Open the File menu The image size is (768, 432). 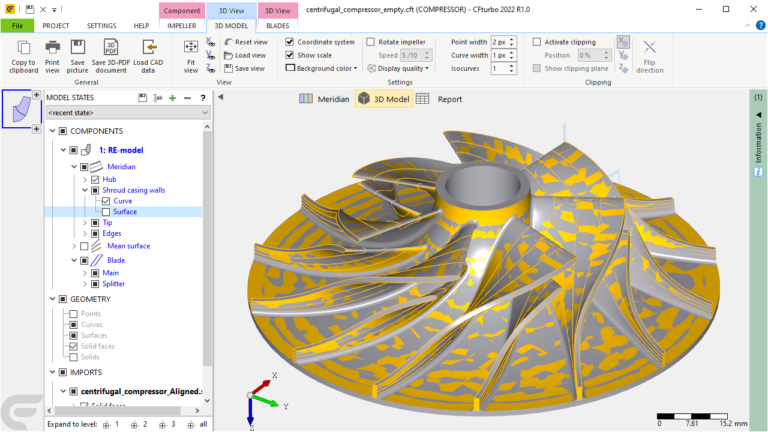[x=17, y=25]
